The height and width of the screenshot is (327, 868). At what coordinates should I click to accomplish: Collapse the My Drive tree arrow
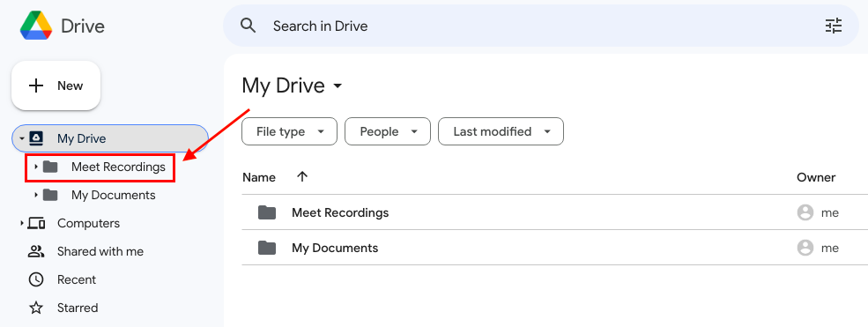click(x=21, y=139)
